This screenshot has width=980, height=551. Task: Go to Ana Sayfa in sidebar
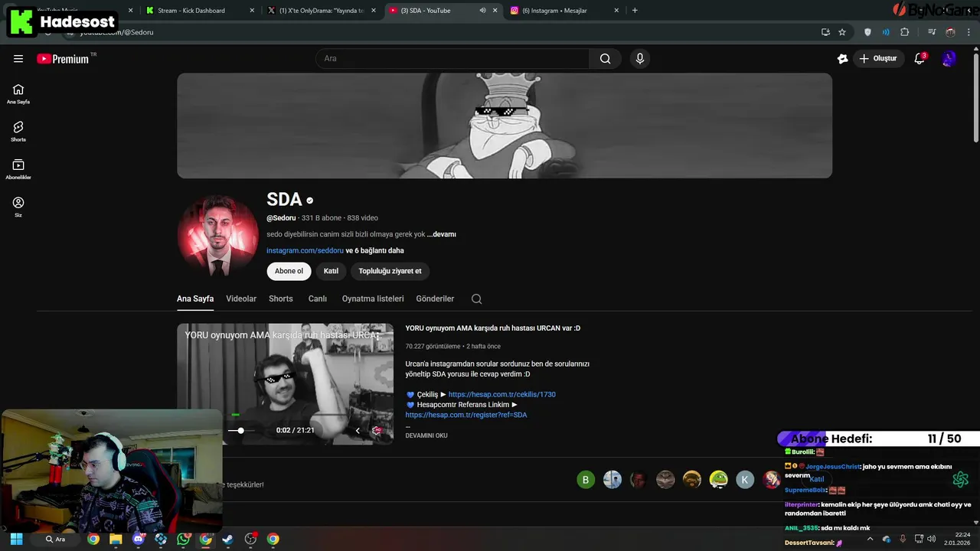[x=18, y=94]
